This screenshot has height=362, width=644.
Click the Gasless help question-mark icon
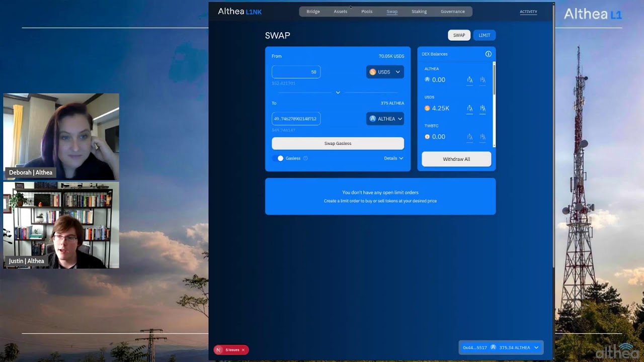(x=305, y=158)
